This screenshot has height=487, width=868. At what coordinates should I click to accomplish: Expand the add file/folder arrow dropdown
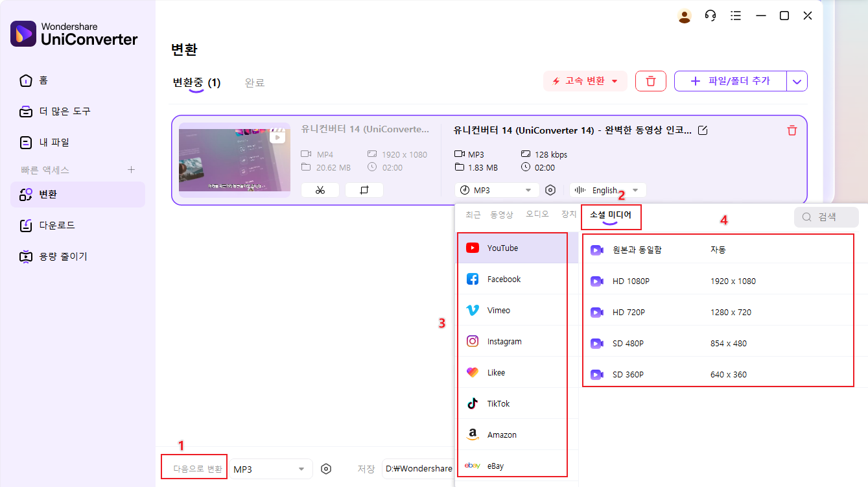tap(797, 81)
